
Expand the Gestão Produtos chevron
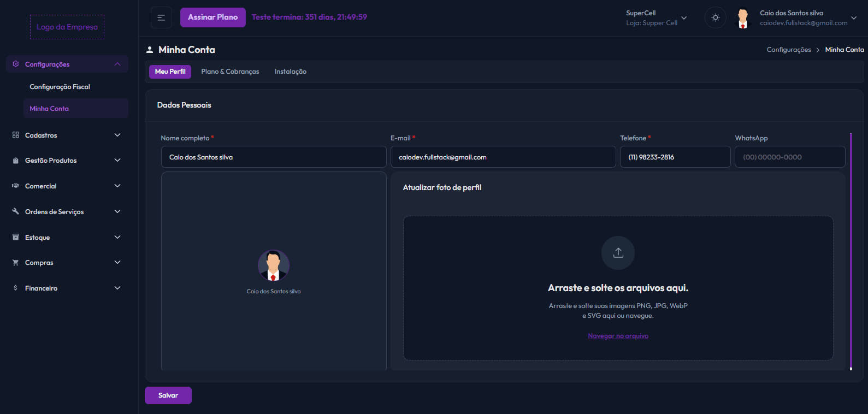coord(117,160)
